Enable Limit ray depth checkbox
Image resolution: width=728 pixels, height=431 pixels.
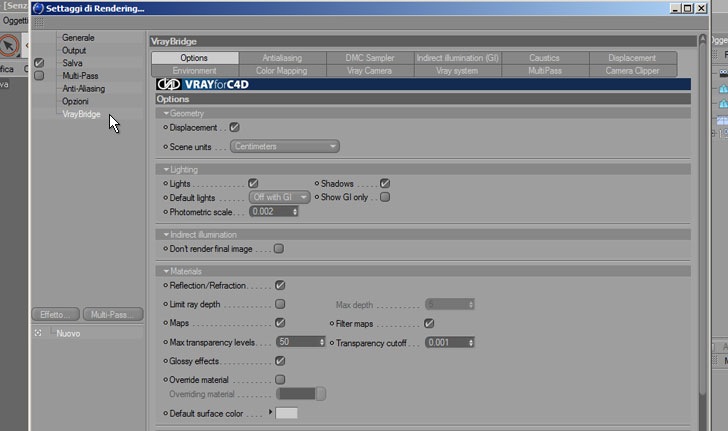click(x=280, y=304)
